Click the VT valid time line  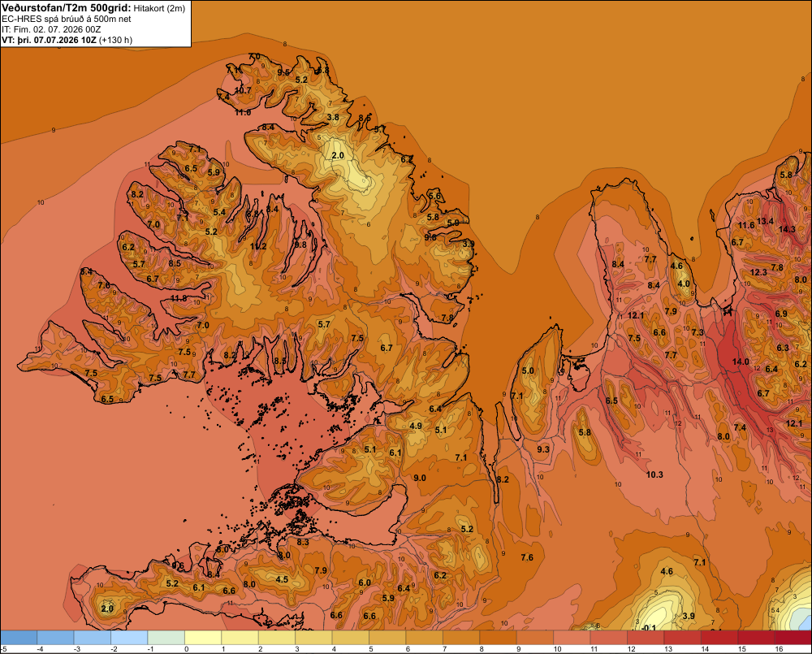click(x=67, y=40)
